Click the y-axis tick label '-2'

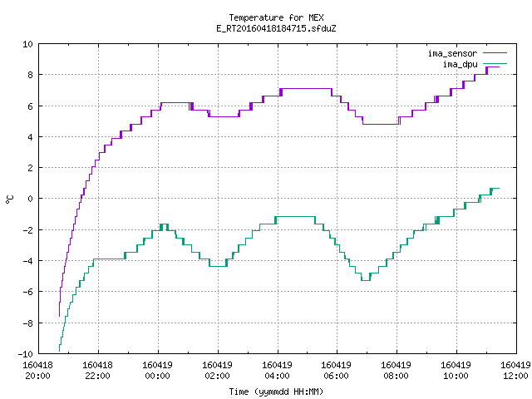point(27,230)
